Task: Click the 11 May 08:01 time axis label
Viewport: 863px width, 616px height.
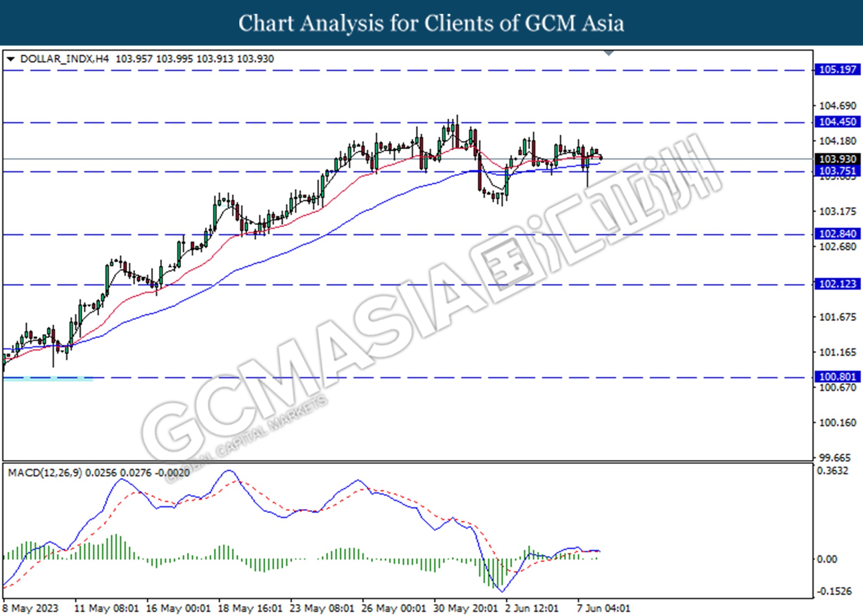Action: click(107, 608)
